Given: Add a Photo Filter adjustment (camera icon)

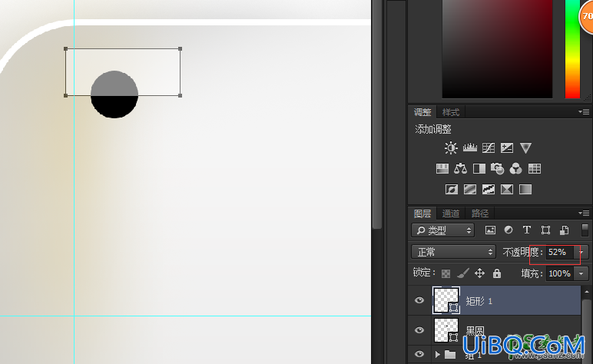Looking at the screenshot, I should [x=497, y=169].
